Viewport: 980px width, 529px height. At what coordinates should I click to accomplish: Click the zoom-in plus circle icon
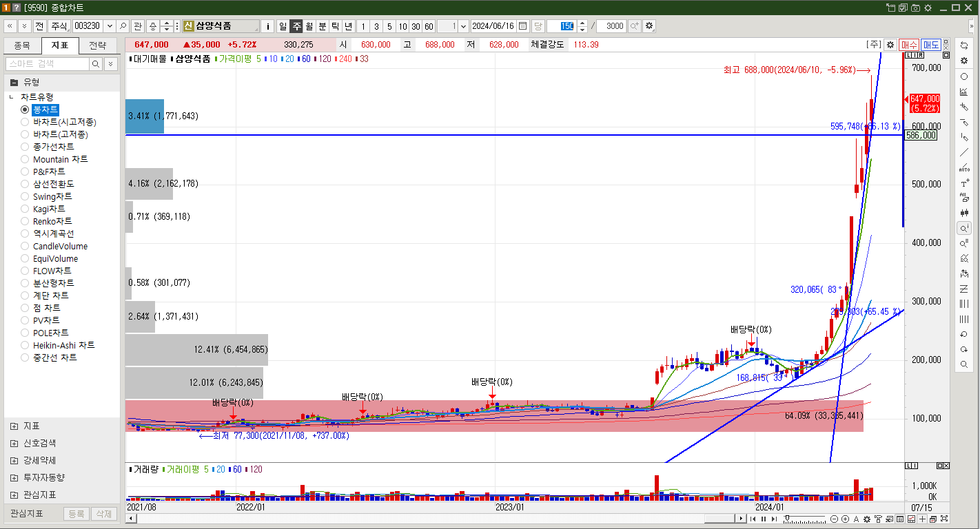point(845,519)
